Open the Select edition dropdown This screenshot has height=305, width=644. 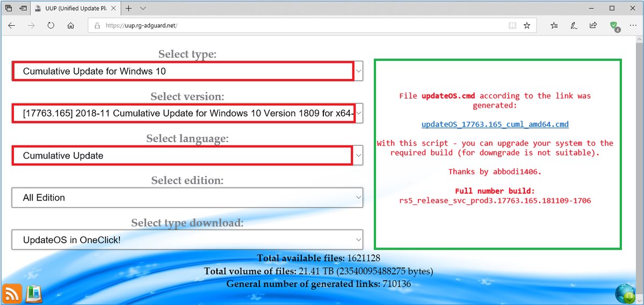187,197
